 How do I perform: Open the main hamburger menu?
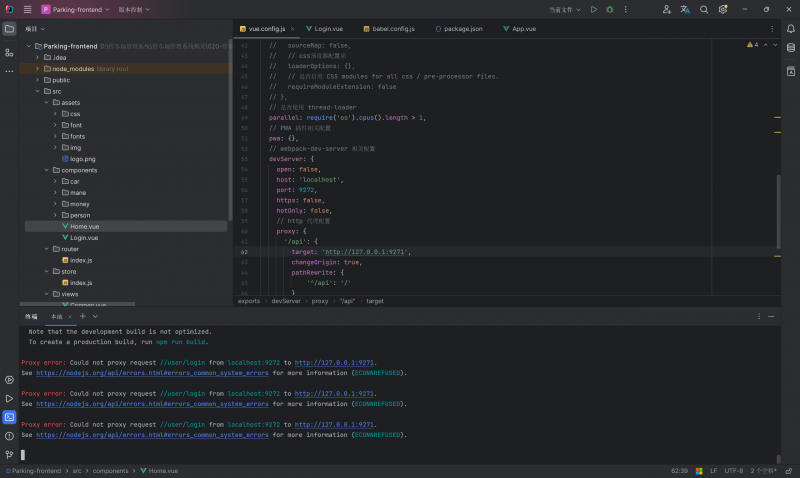click(27, 9)
